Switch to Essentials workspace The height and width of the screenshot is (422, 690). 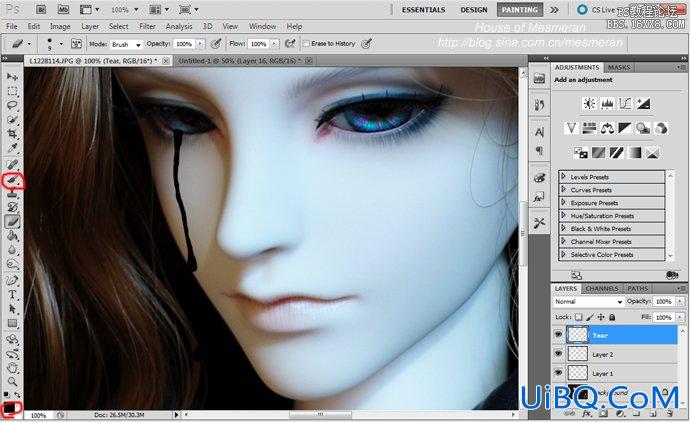pos(423,10)
